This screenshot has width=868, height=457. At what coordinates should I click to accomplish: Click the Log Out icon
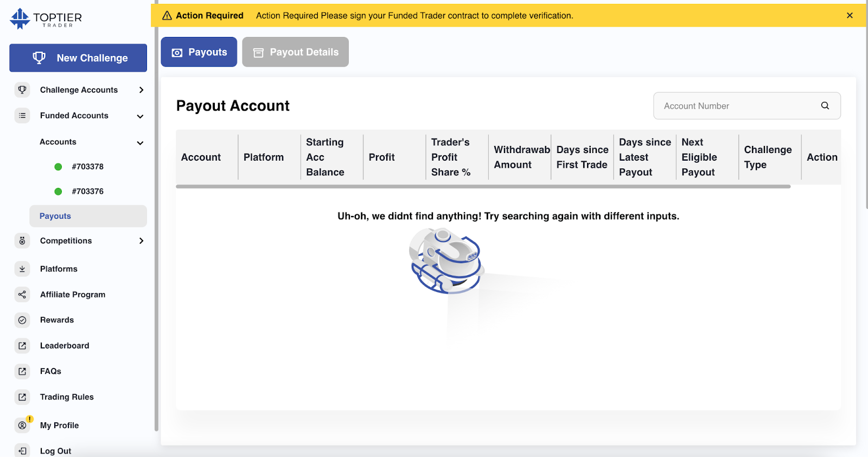coord(22,450)
